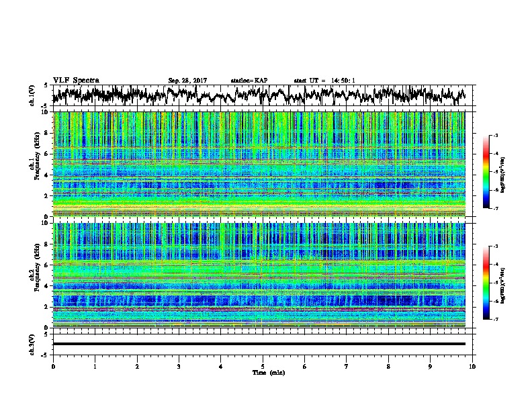Click the ch.2 "Frequency (kHz)" axis label
Viewport: 532px width, 411px height.
point(37,267)
